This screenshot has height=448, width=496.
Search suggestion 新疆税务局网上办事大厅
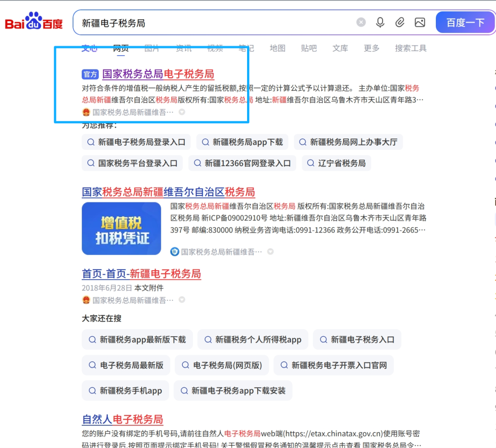point(348,142)
